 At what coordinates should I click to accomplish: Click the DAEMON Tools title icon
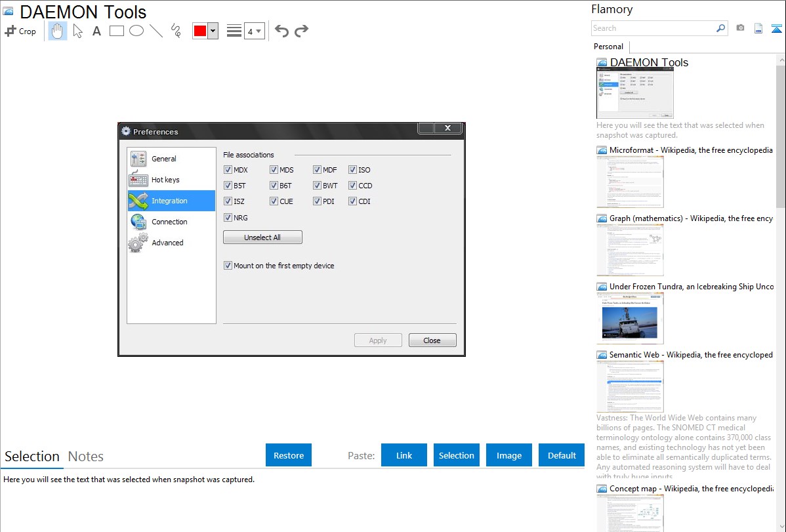coord(9,12)
